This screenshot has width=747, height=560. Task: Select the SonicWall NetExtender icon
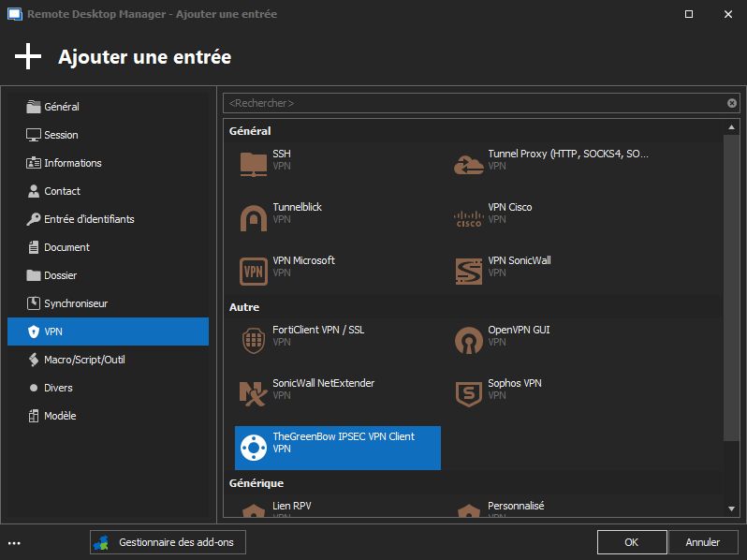(x=254, y=393)
